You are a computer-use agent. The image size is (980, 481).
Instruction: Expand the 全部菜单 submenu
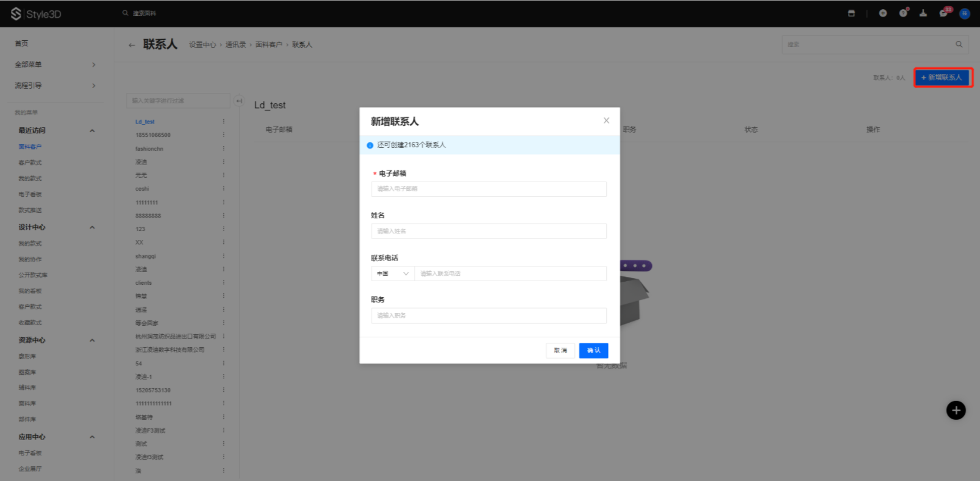(x=93, y=65)
